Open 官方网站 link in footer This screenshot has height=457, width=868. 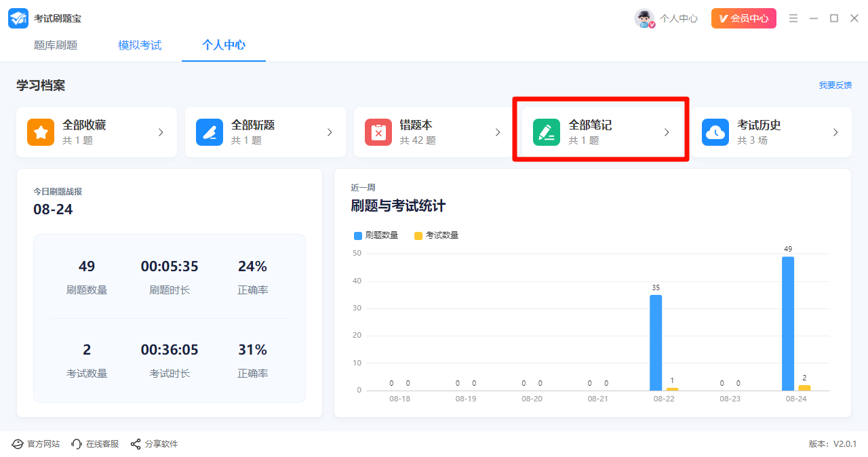point(36,444)
